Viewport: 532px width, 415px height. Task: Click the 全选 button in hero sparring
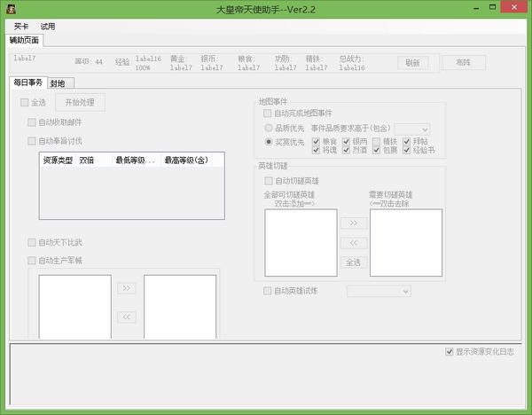tap(353, 262)
